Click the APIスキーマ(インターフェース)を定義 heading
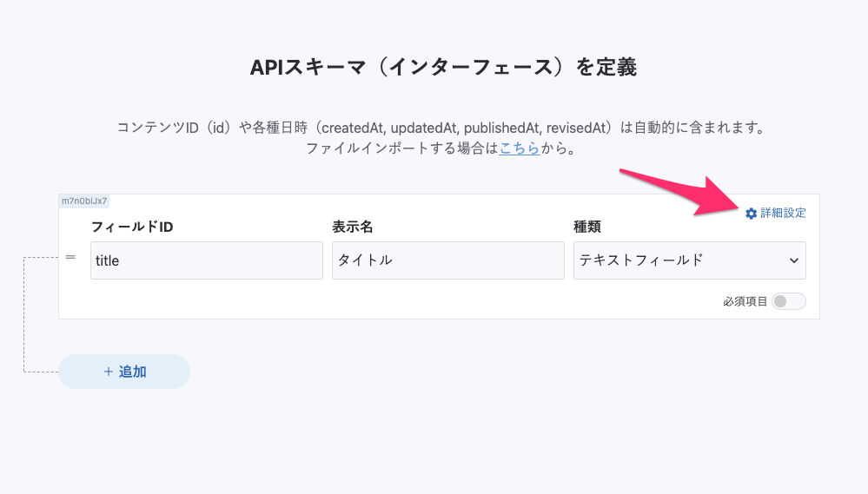868x494 pixels. (443, 67)
